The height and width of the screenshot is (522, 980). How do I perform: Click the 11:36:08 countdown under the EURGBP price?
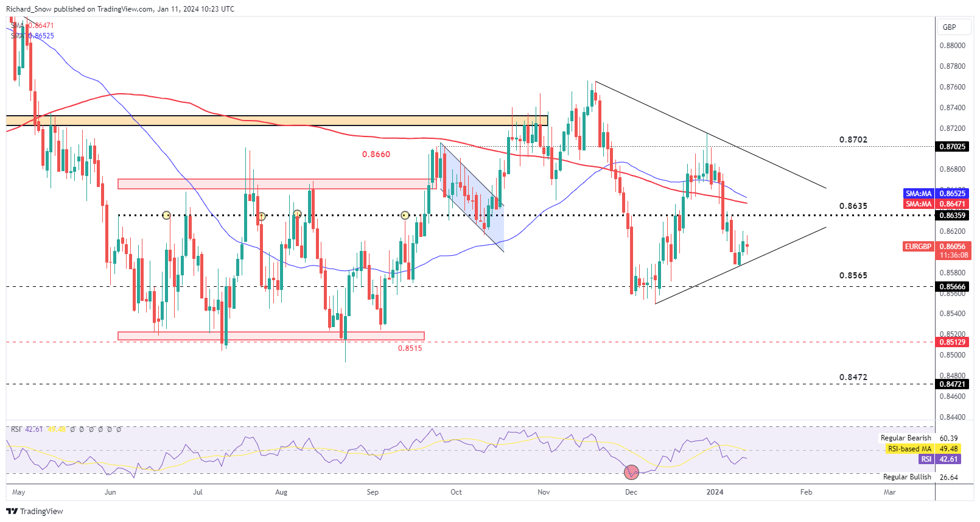953,255
